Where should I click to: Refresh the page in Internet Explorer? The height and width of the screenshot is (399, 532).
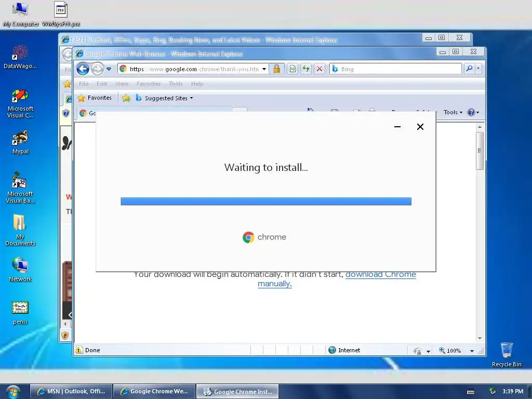click(306, 69)
